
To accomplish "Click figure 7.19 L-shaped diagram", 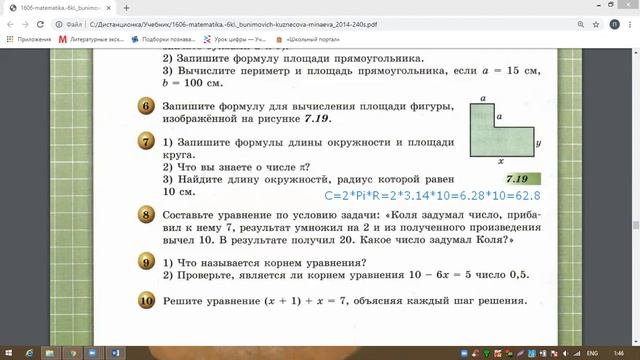I will point(502,130).
